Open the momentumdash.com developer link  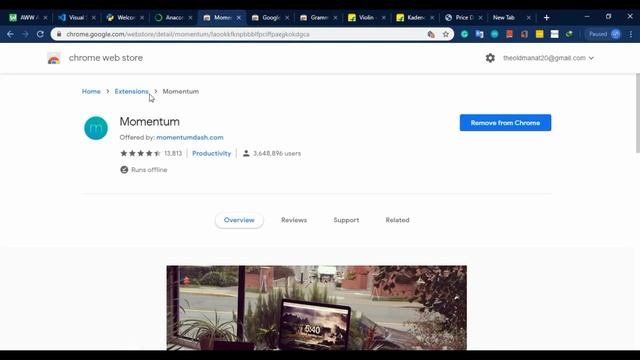click(x=190, y=138)
